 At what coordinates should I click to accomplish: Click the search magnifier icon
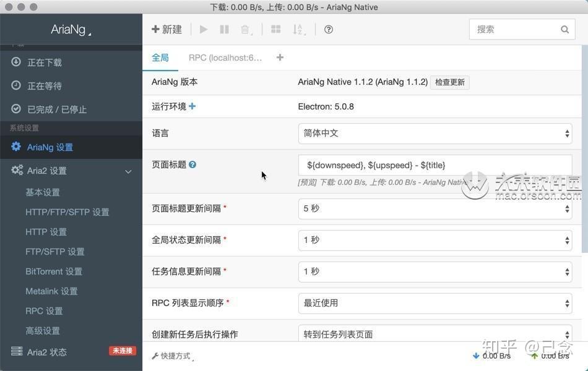tap(564, 29)
